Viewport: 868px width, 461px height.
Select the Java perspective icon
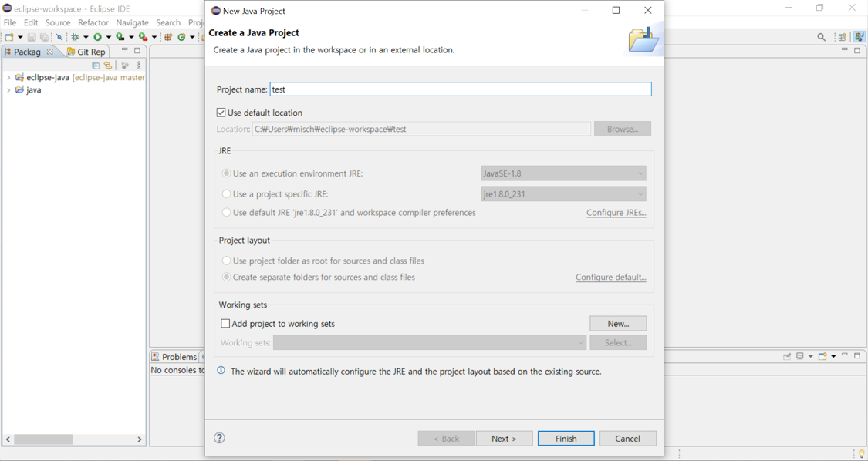pyautogui.click(x=860, y=36)
